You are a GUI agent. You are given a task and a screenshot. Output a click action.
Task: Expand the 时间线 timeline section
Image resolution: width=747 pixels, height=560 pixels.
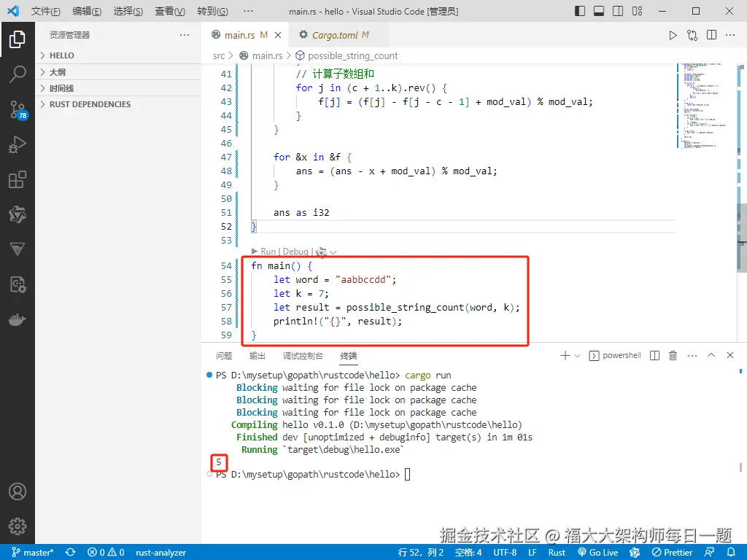click(x=118, y=88)
